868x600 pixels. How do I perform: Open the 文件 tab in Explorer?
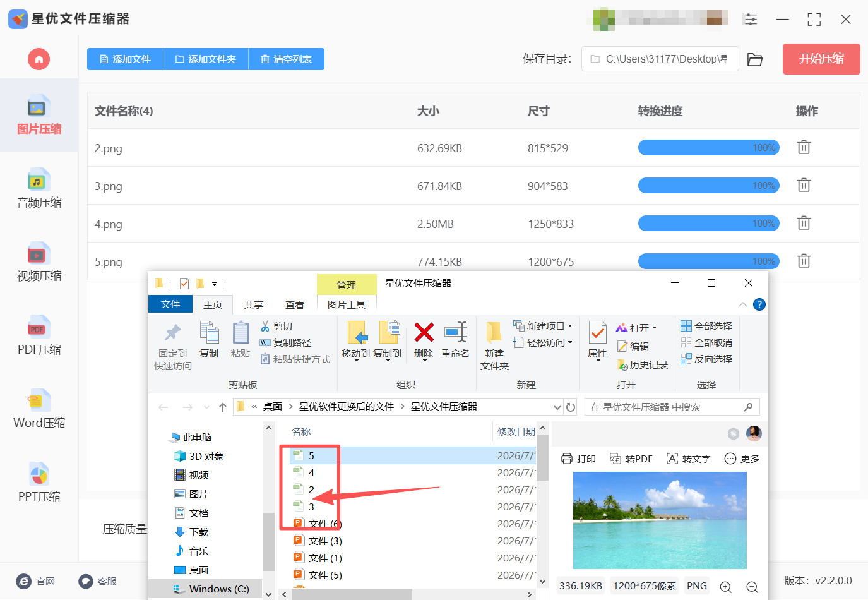(170, 304)
